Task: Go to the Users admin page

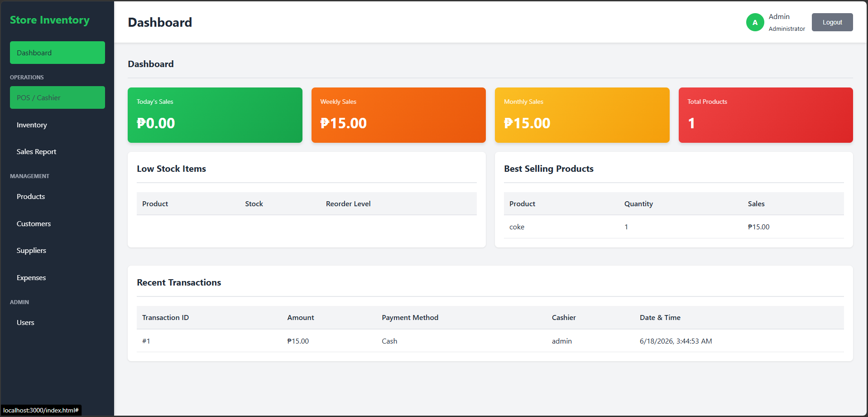Action: coord(58,322)
